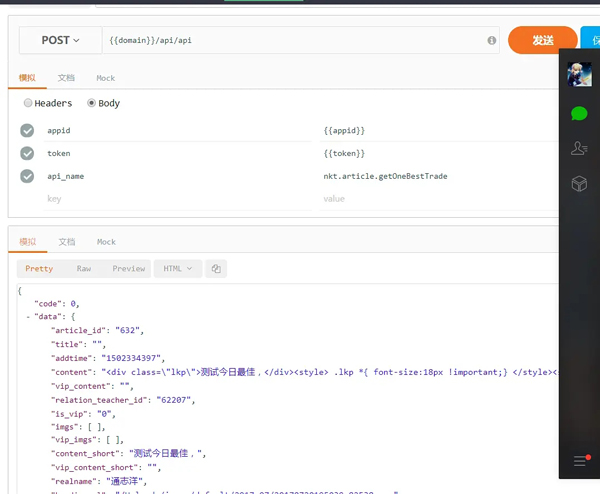Switch to request 文档 tab

66,78
